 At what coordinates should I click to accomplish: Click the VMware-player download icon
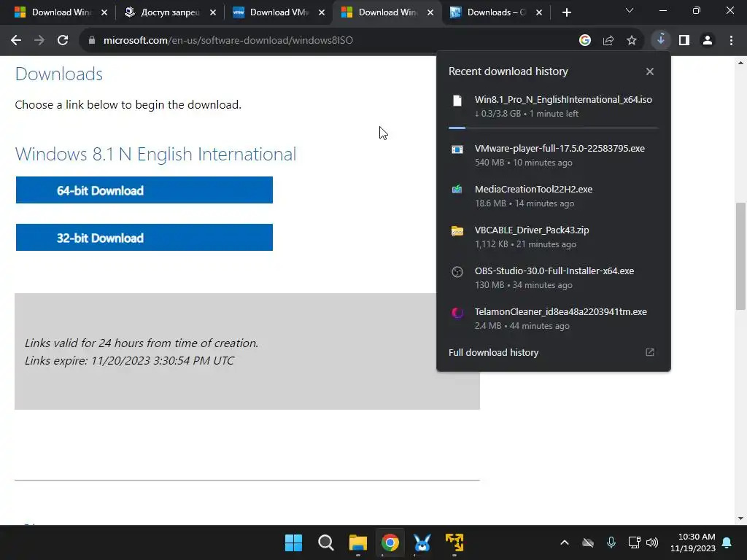point(457,149)
